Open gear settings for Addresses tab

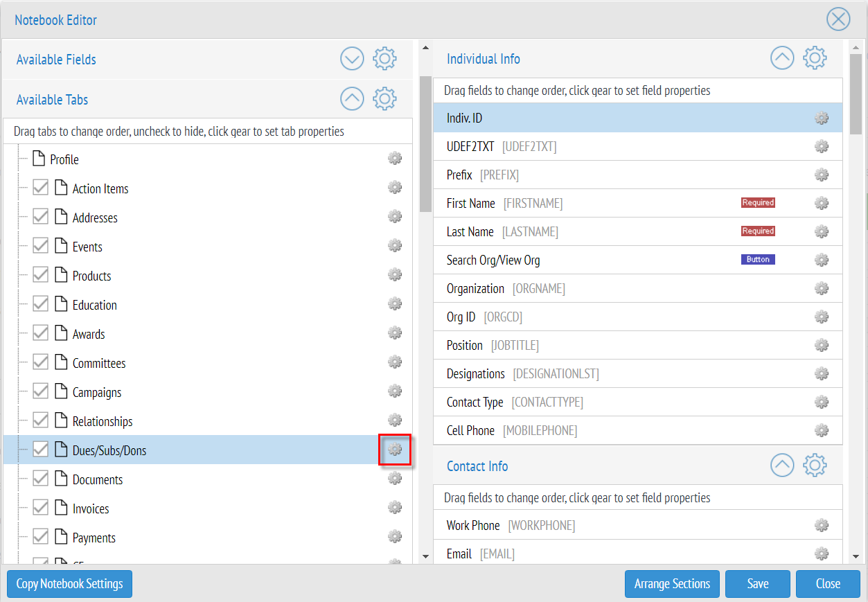point(395,217)
